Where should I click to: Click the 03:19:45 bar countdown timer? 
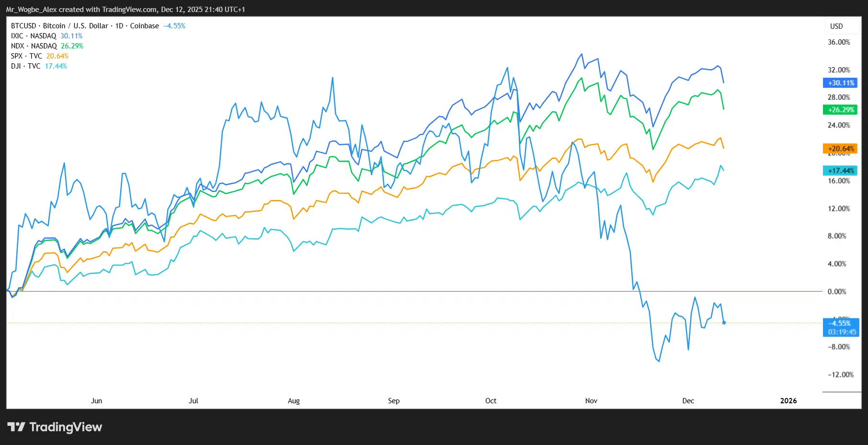click(x=842, y=332)
